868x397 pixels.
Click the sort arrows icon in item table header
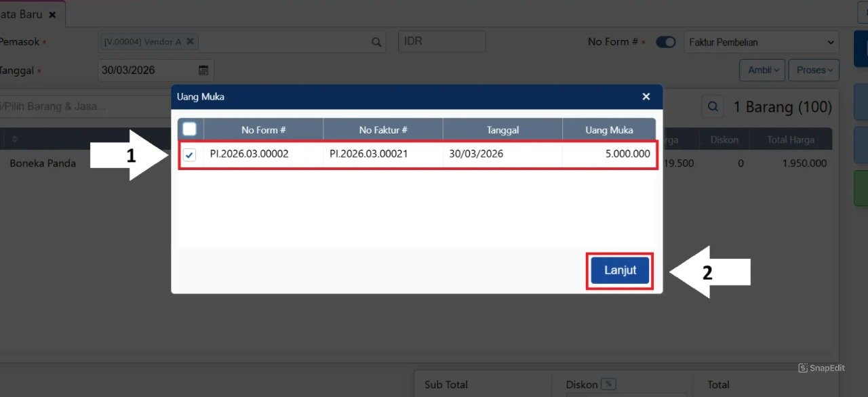click(14, 140)
